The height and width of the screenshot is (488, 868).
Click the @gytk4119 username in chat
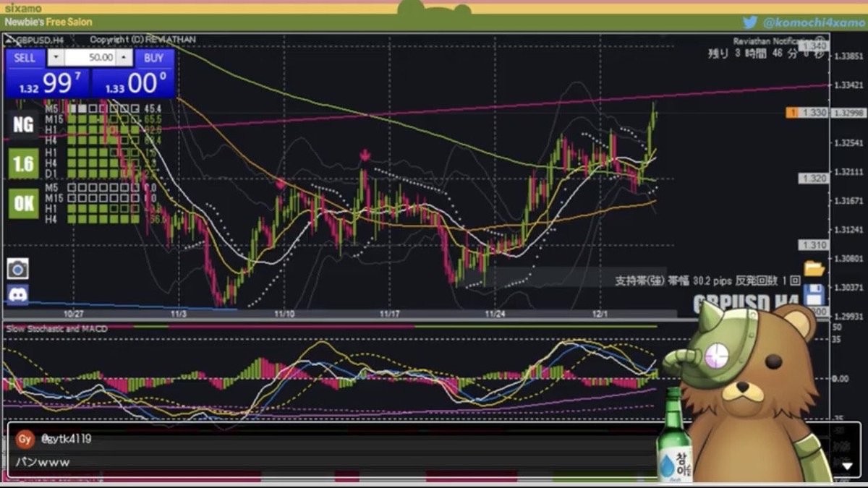67,439
